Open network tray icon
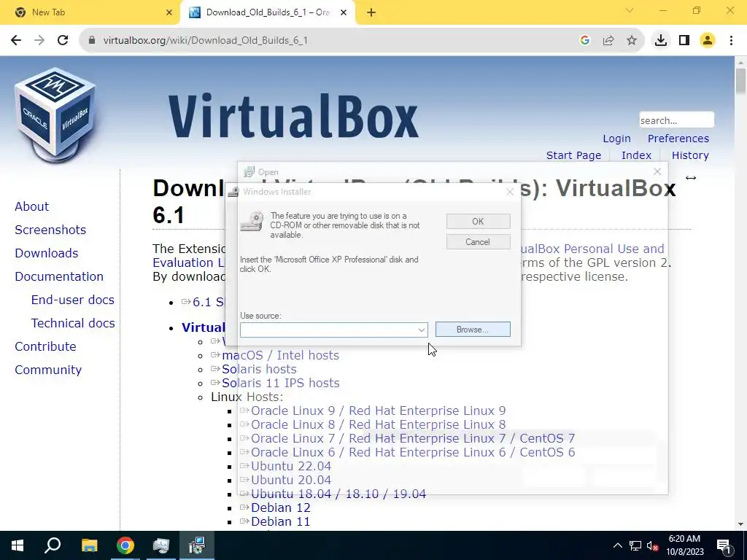The width and height of the screenshot is (747, 560). [635, 545]
